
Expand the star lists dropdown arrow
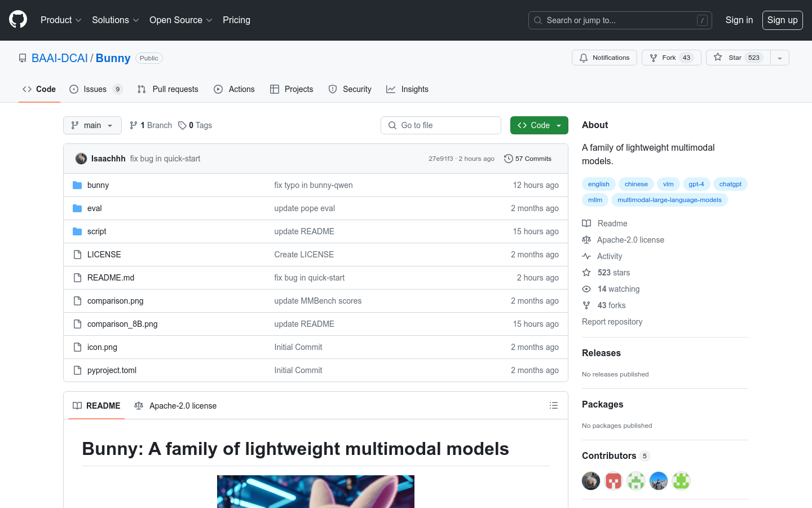[780, 58]
